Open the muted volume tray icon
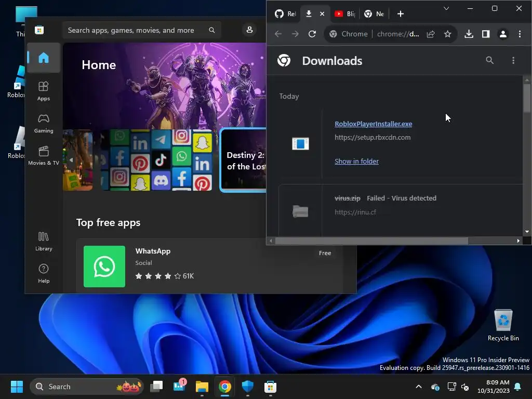 [465, 387]
